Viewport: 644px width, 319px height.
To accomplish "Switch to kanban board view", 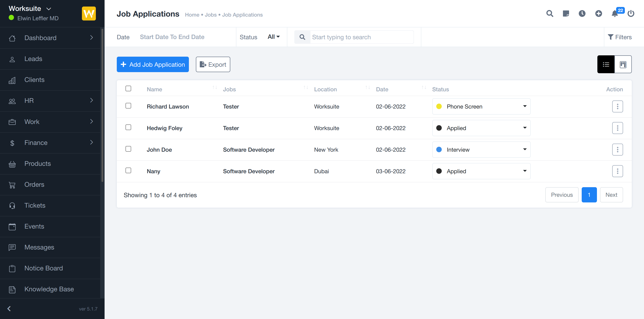I will pos(623,64).
